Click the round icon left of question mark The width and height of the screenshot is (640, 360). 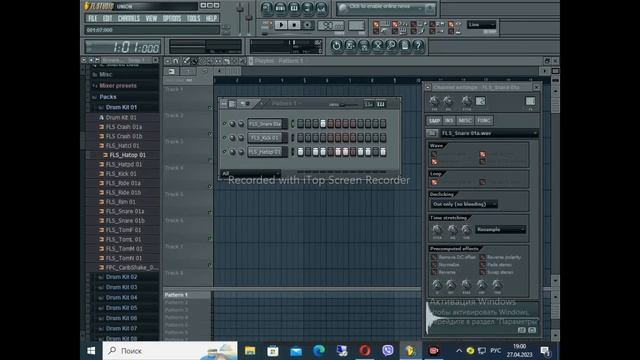pos(404,45)
